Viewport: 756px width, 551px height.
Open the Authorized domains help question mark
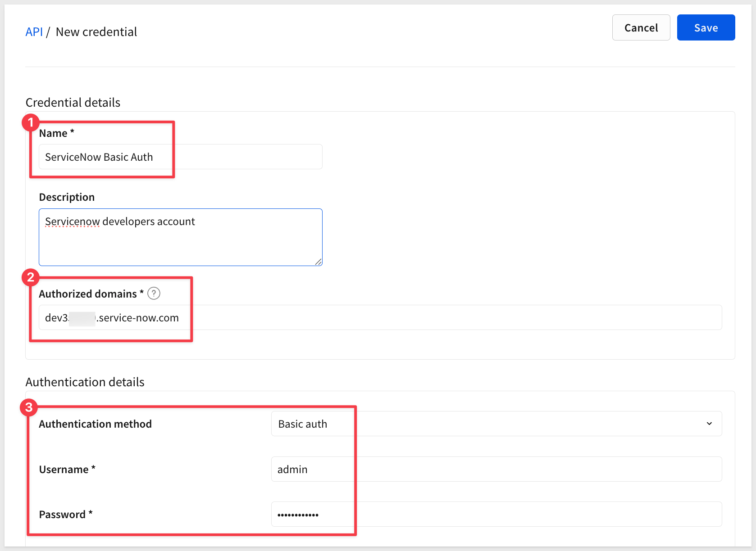click(154, 294)
